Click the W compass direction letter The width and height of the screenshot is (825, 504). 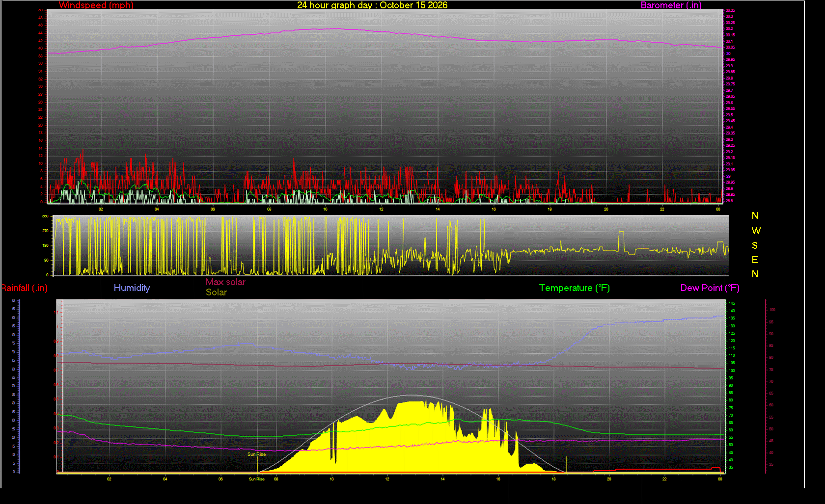[756, 231]
